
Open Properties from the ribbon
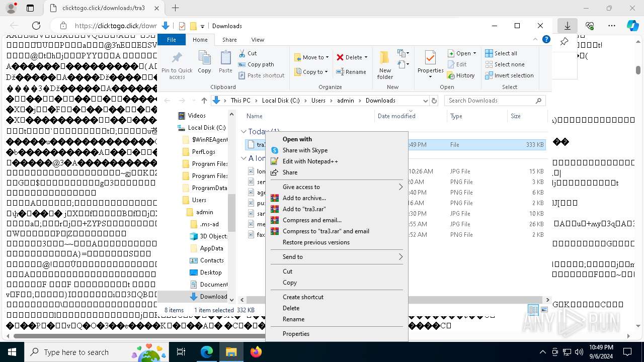(430, 64)
